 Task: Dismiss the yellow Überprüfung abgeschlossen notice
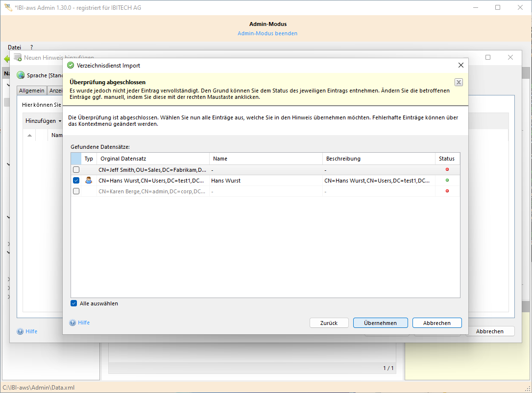pos(459,82)
